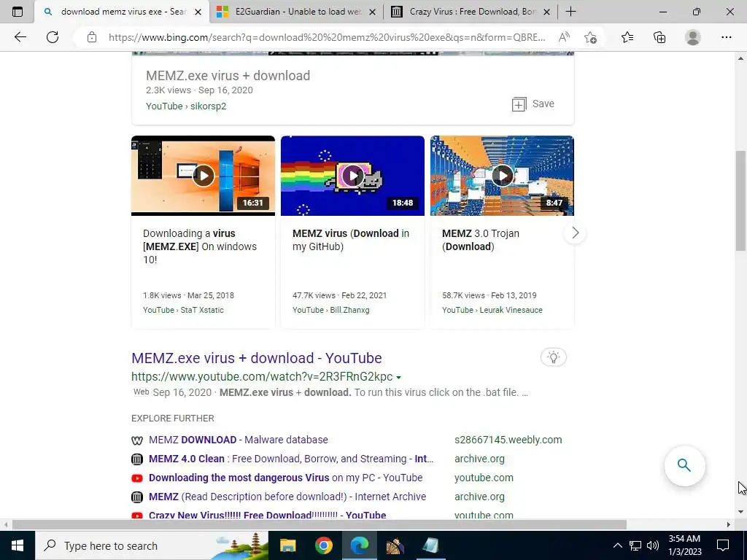This screenshot has height=560, width=747.
Task: Open the Collections icon
Action: click(x=659, y=37)
